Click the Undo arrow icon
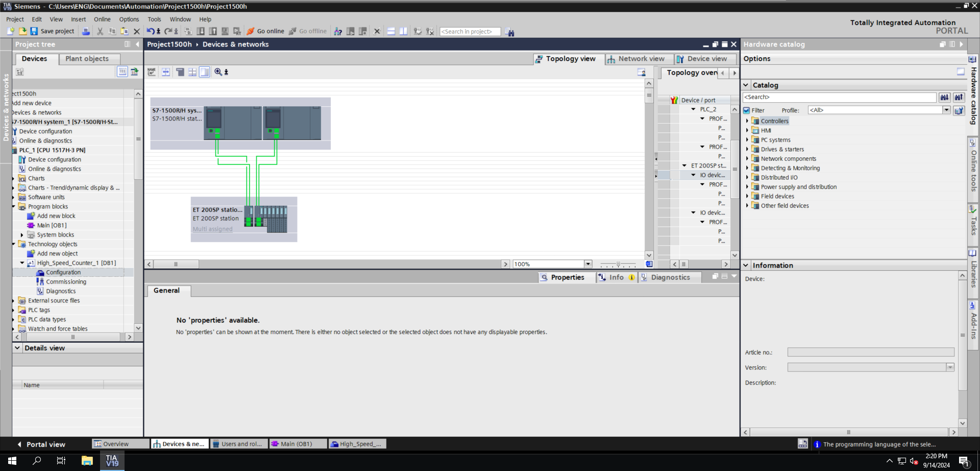The image size is (980, 471). point(150,31)
